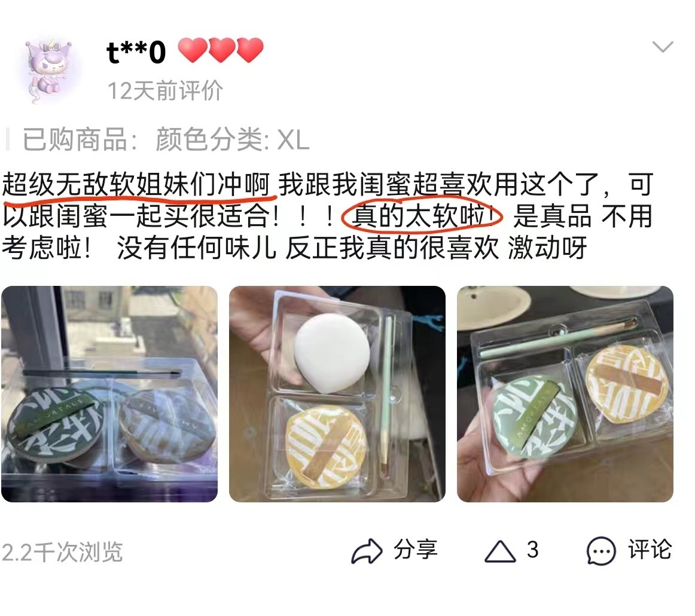Viewport: 695px width, 616px height.
Task: Open the third photo with green brush
Action: click(x=565, y=394)
